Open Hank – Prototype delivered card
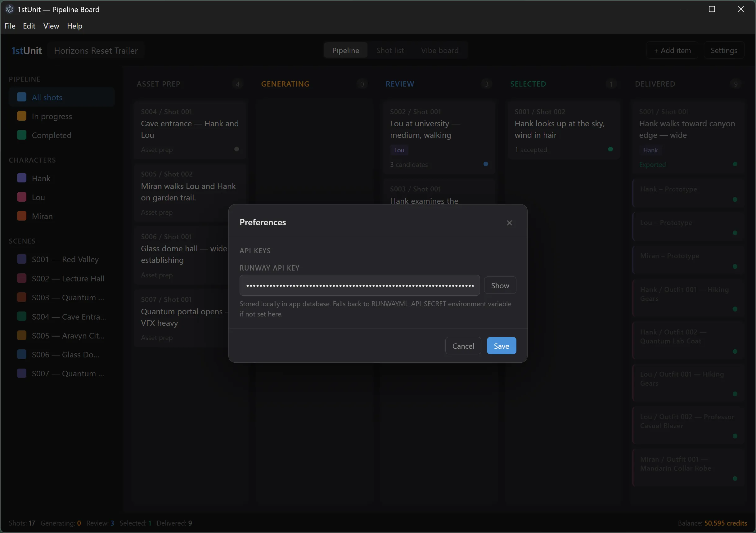Image resolution: width=756 pixels, height=533 pixels. coord(688,193)
